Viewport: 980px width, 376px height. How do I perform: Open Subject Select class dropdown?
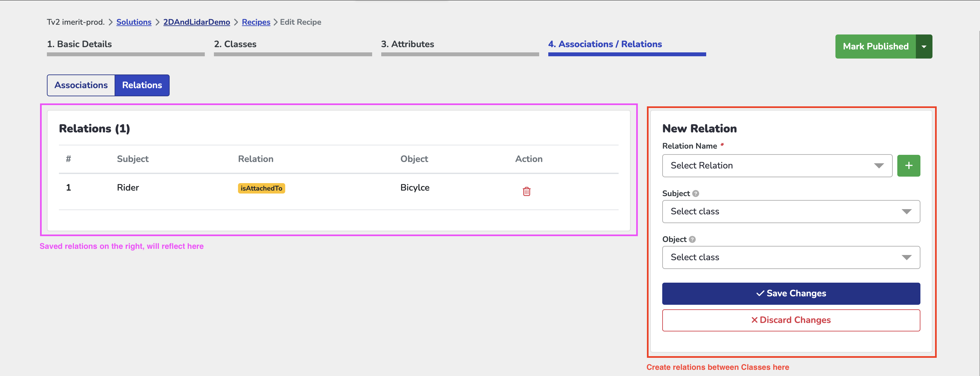[791, 211]
